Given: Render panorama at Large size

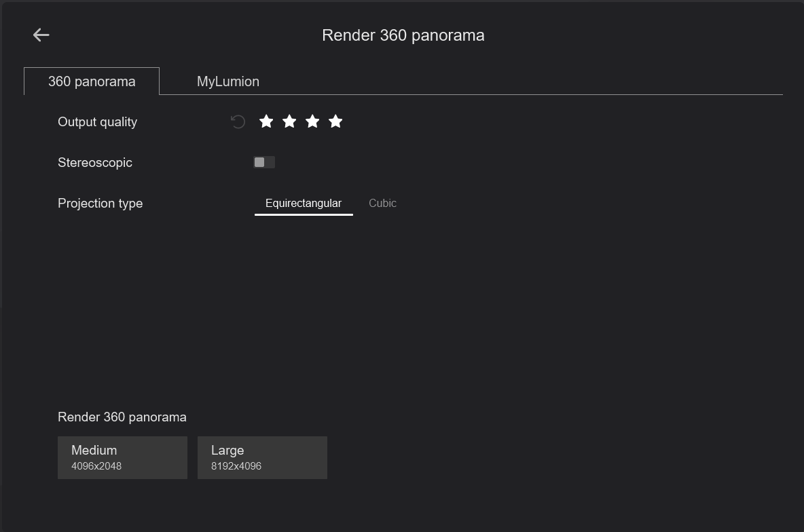Looking at the screenshot, I should coord(262,457).
